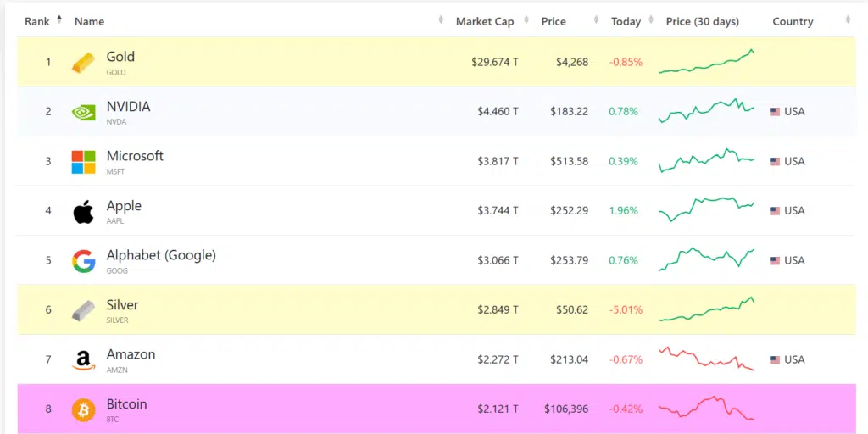This screenshot has width=868, height=434.
Task: Click the NVIDIA logo icon
Action: [83, 112]
